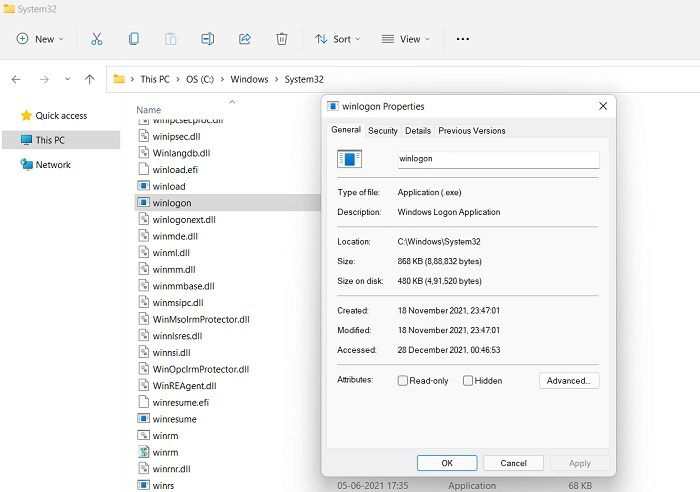Open the three-dot See more menu
700x492 pixels.
pos(462,39)
